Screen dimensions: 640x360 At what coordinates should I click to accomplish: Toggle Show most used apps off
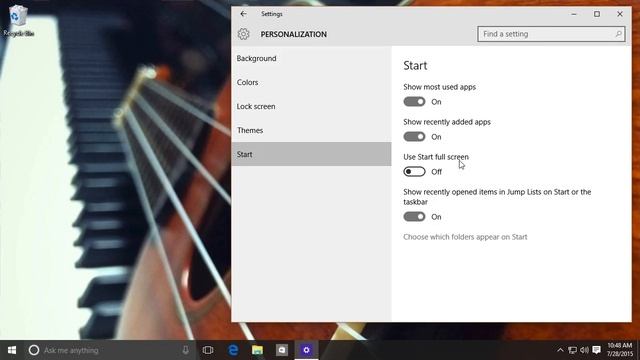pos(414,102)
